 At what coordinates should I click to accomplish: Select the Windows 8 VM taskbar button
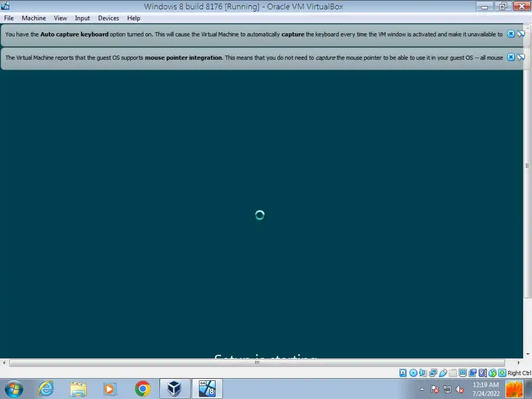207,389
